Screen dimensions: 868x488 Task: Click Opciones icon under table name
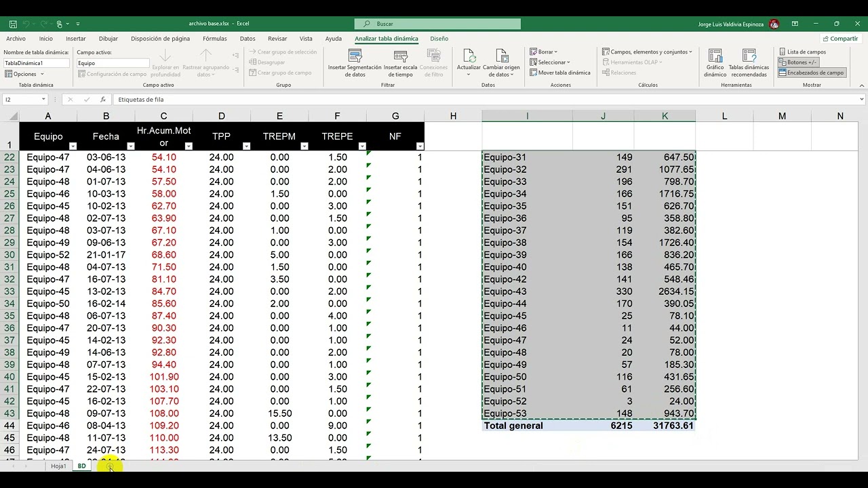[9, 74]
